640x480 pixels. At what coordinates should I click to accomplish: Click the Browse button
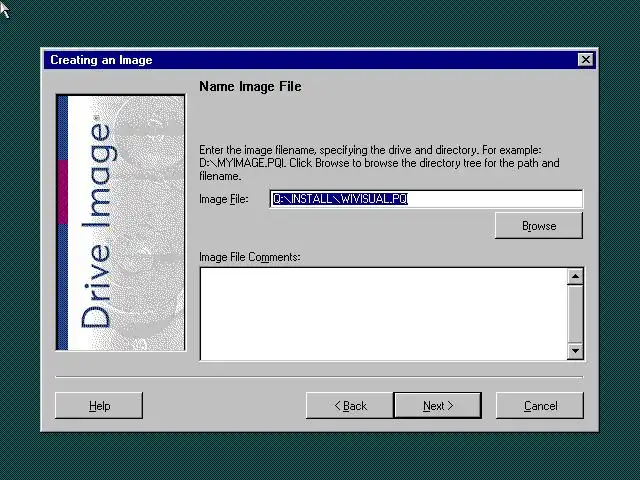(538, 225)
